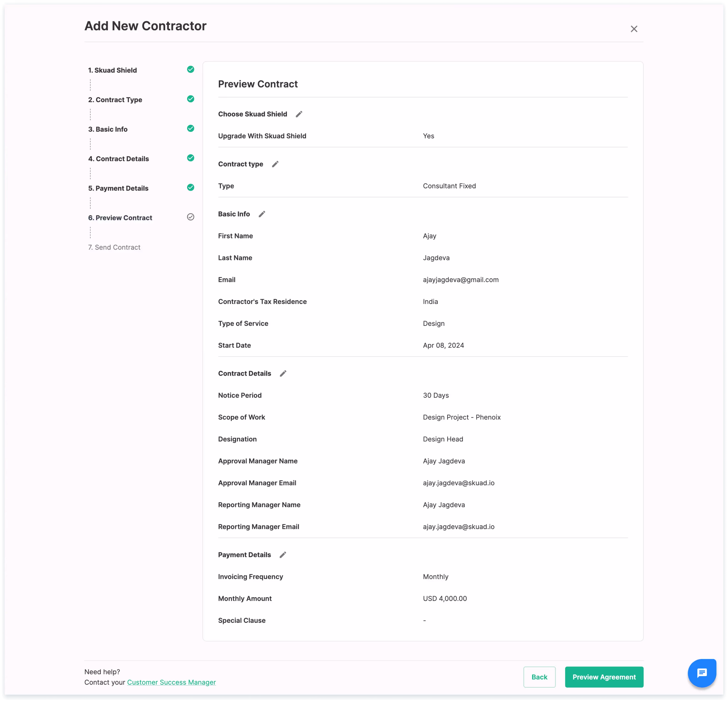
Task: Click green checkmark beside Skuad Shield step
Action: [x=191, y=70]
